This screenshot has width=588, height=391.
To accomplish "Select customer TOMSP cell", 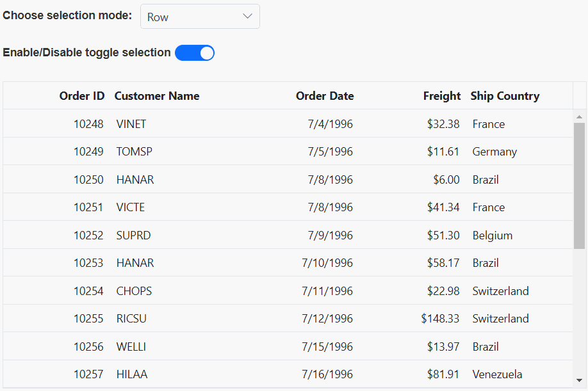I will pyautogui.click(x=135, y=152).
